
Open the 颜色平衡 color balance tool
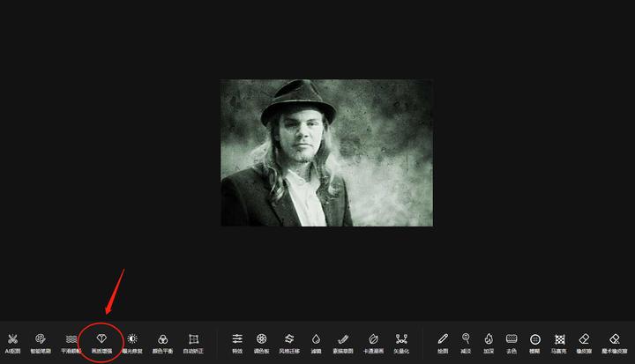pyautogui.click(x=163, y=339)
